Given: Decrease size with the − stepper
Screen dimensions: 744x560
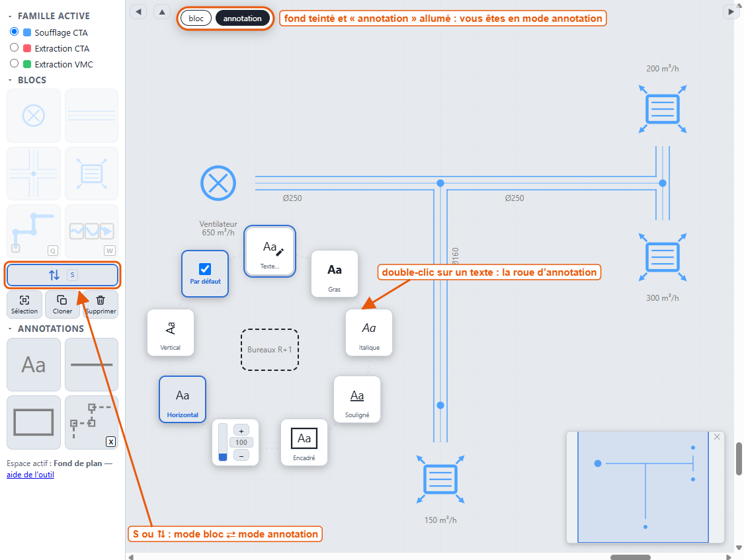Looking at the screenshot, I should [x=241, y=456].
